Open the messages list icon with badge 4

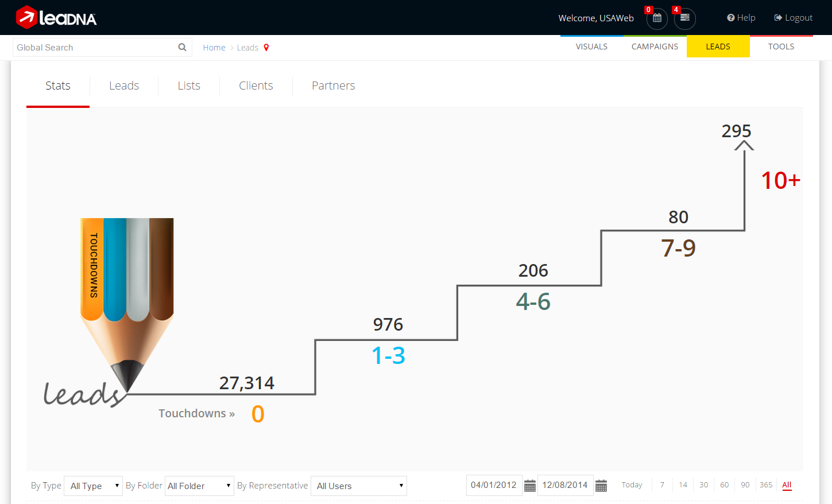(x=684, y=18)
